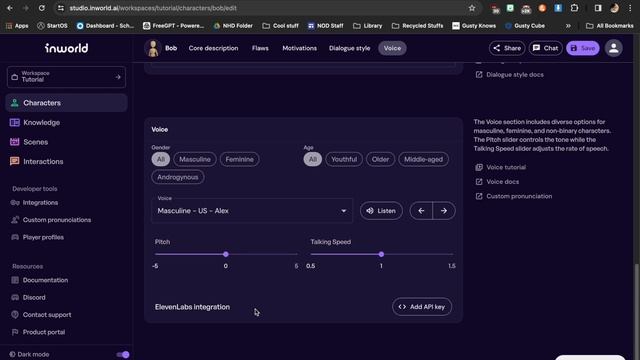Click Add API key for ElevenLabs
The image size is (640, 360).
tap(422, 307)
